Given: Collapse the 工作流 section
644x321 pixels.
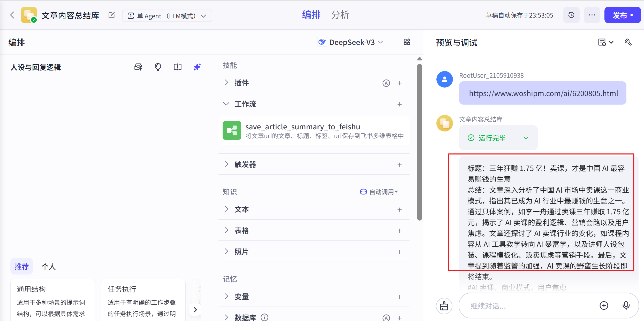Looking at the screenshot, I should [x=226, y=104].
